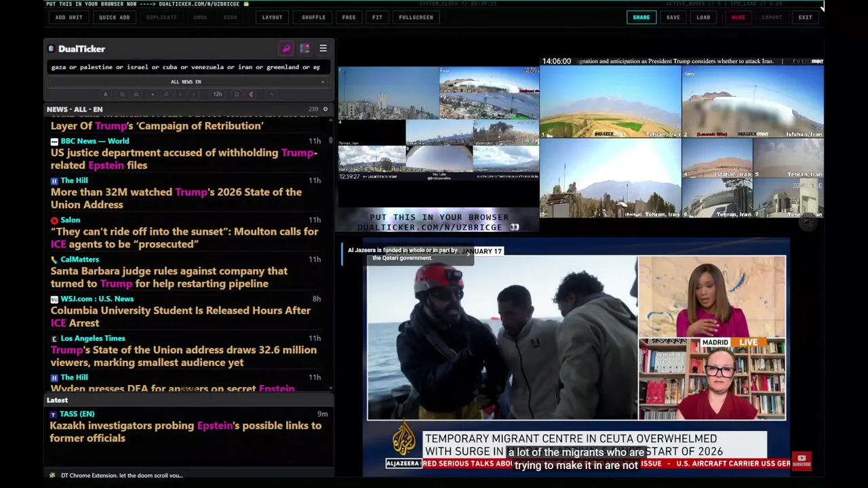
Task: Click the font size 'A' toolbar icon
Action: click(x=105, y=94)
